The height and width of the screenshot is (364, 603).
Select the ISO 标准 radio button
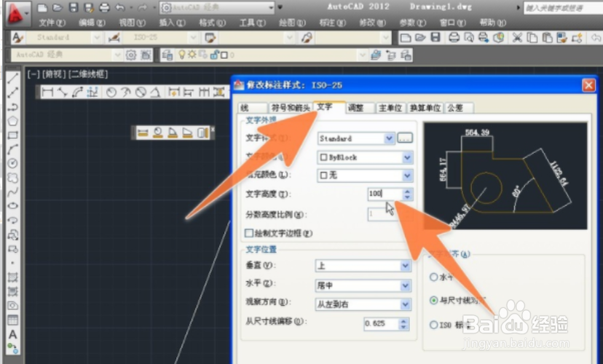[433, 325]
